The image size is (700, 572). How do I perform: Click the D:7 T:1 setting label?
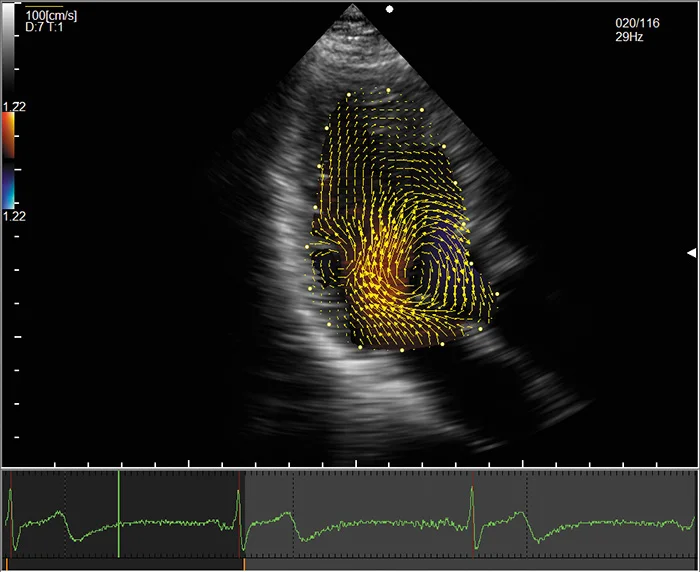tap(44, 28)
